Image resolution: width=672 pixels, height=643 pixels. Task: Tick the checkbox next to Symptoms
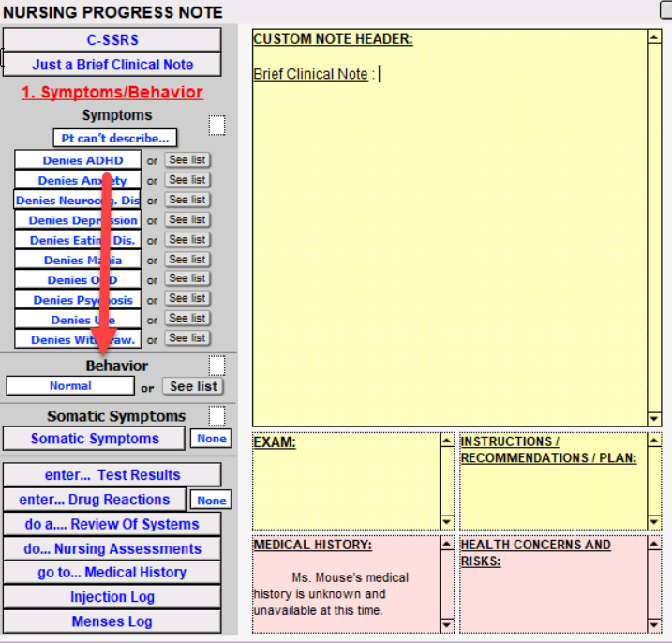tap(217, 126)
